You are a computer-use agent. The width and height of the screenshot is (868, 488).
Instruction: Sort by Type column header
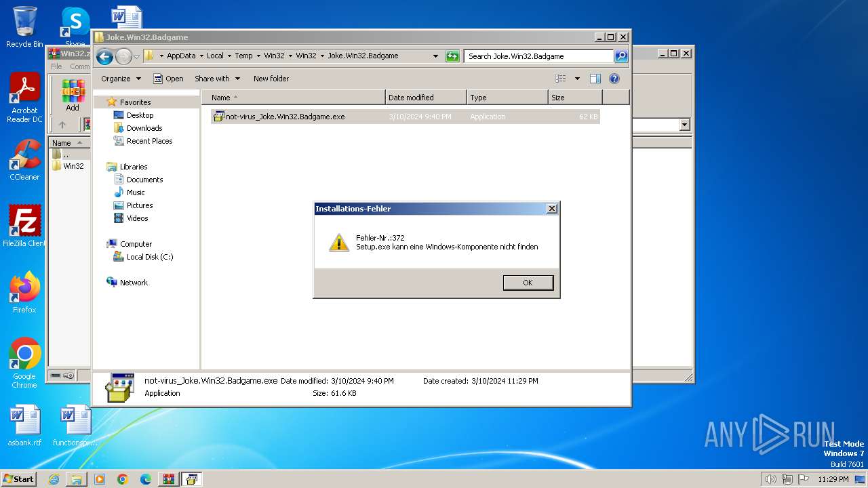[507, 98]
